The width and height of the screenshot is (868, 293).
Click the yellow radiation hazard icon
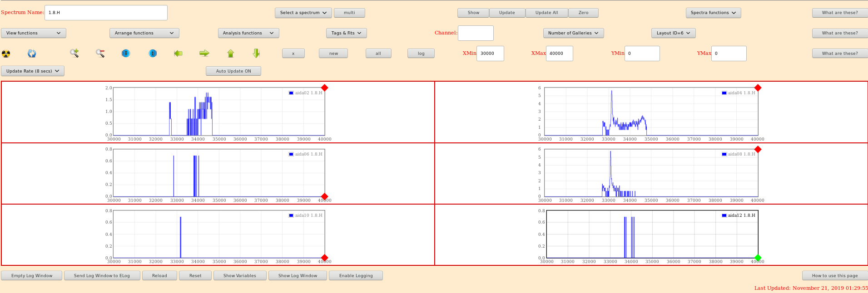tap(6, 54)
